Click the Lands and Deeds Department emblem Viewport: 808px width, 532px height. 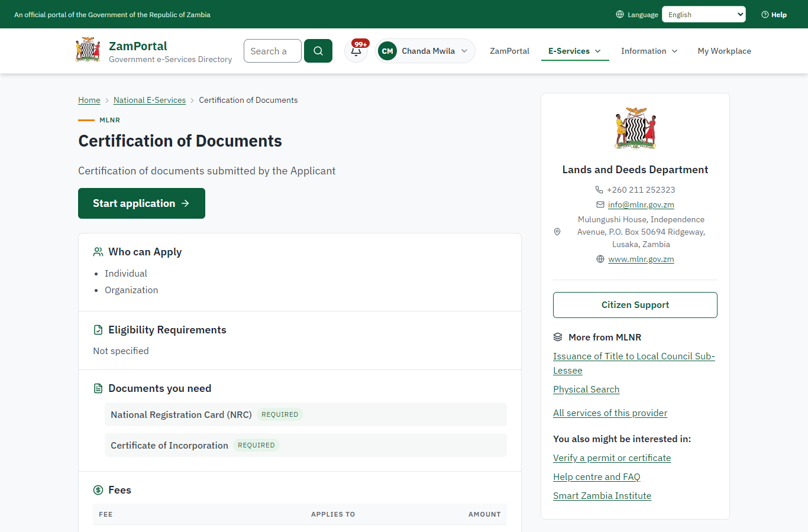coord(635,128)
